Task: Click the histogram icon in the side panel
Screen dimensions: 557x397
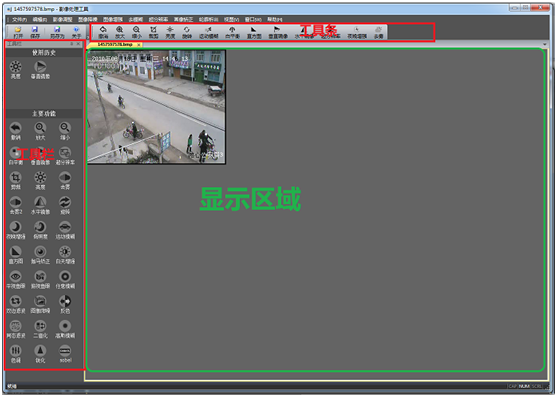Action: (16, 255)
